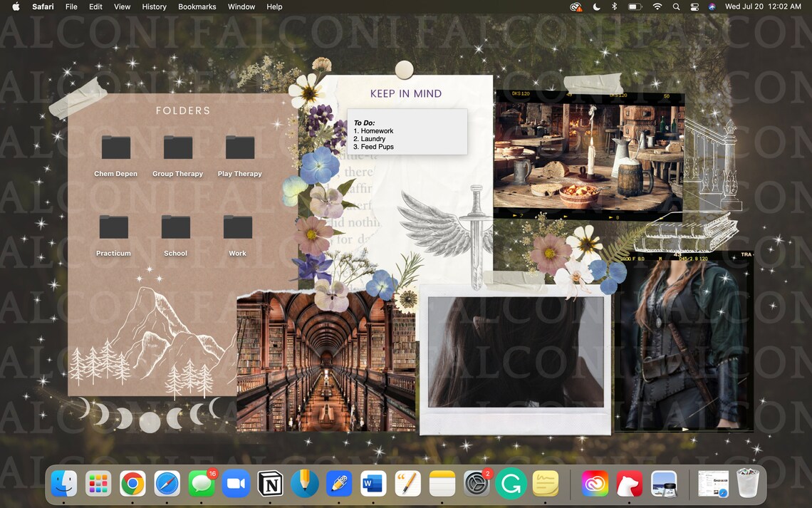
Task: Open Notion from the Dock
Action: coord(269,483)
